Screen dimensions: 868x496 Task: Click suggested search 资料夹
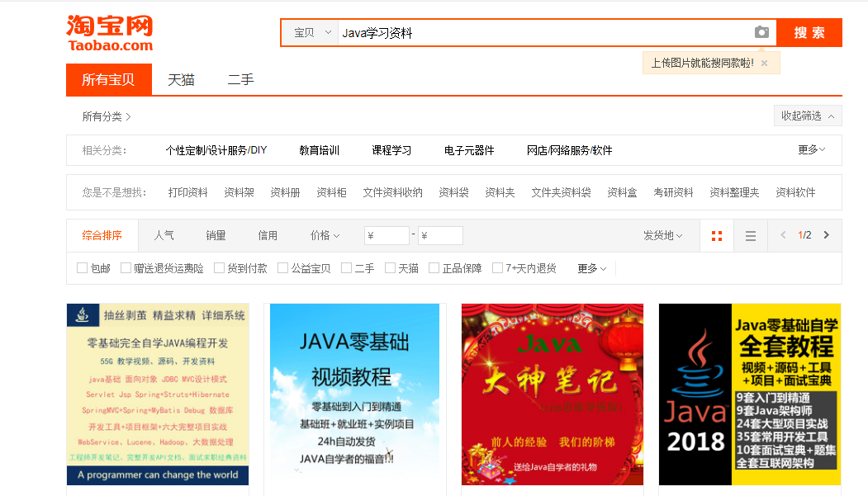[500, 192]
